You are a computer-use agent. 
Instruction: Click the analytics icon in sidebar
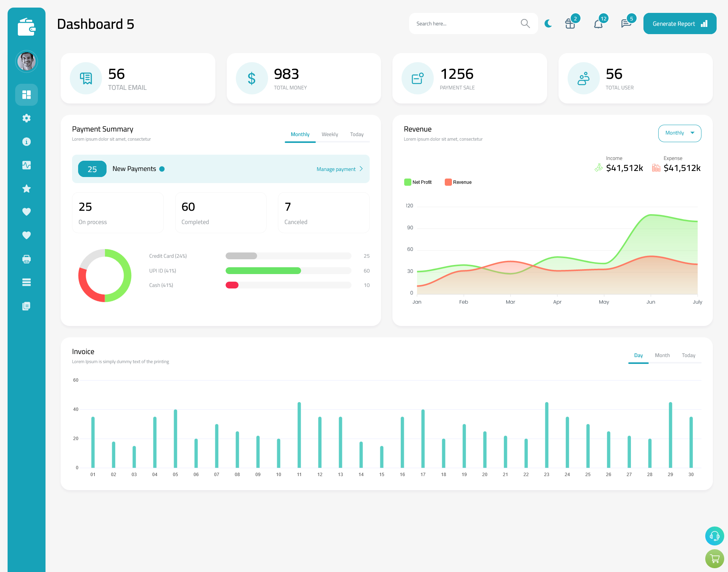click(26, 165)
